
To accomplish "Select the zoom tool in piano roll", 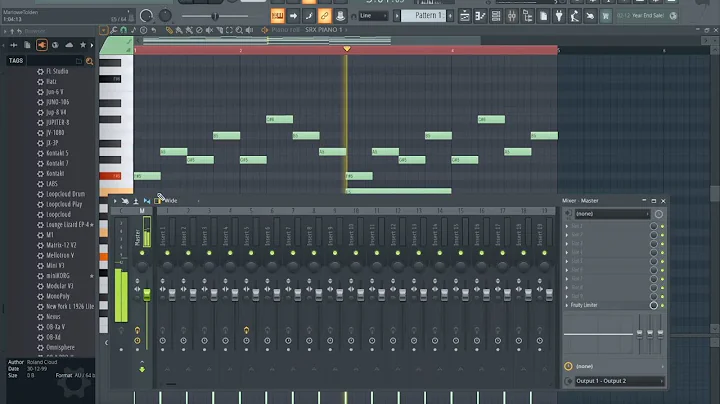I will click(239, 30).
